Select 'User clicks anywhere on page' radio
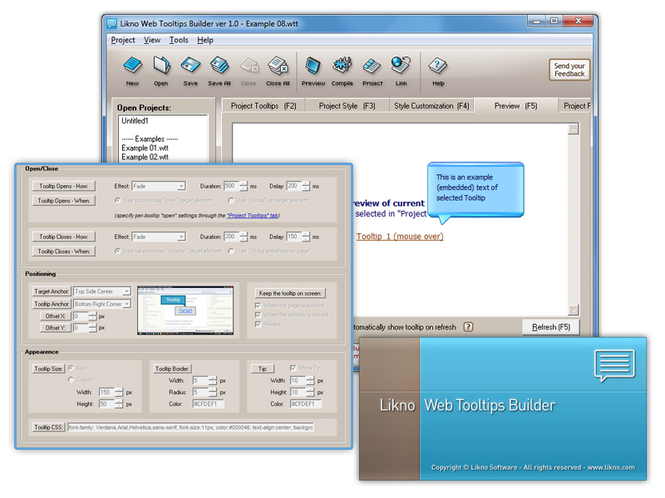The height and width of the screenshot is (498, 665). (x=231, y=251)
